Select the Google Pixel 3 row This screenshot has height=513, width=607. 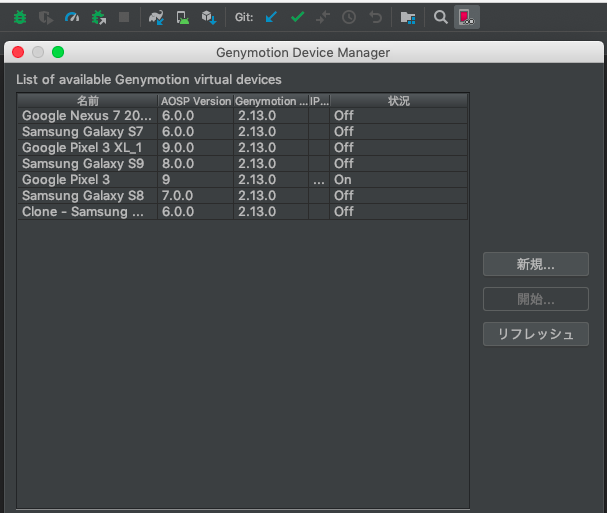[242, 180]
